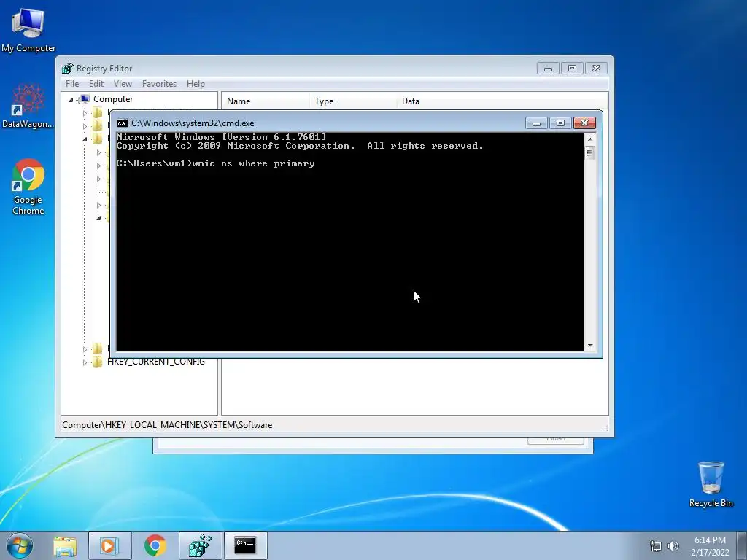
Task: Open the volume speaker tray icon
Action: tap(673, 546)
